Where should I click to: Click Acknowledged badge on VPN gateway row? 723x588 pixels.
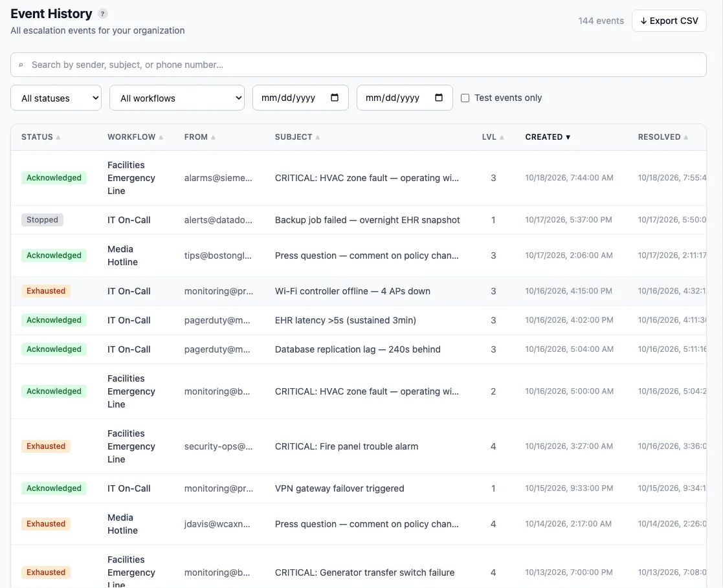pos(54,488)
